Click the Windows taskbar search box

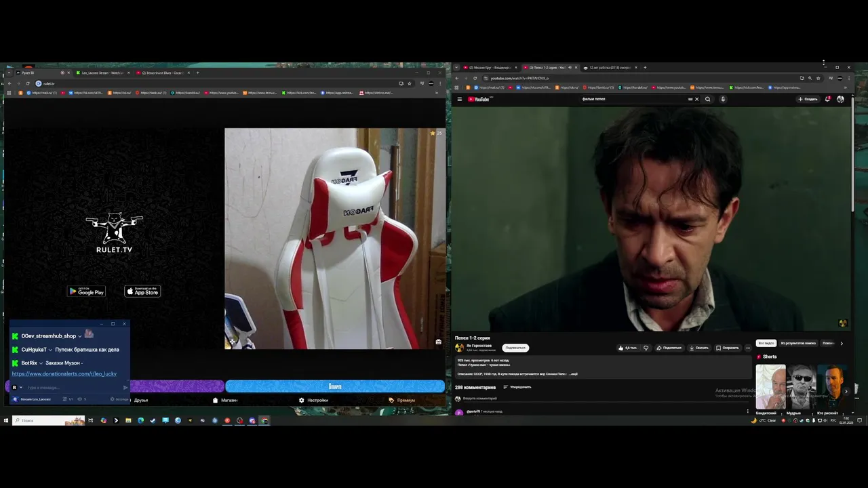point(47,420)
